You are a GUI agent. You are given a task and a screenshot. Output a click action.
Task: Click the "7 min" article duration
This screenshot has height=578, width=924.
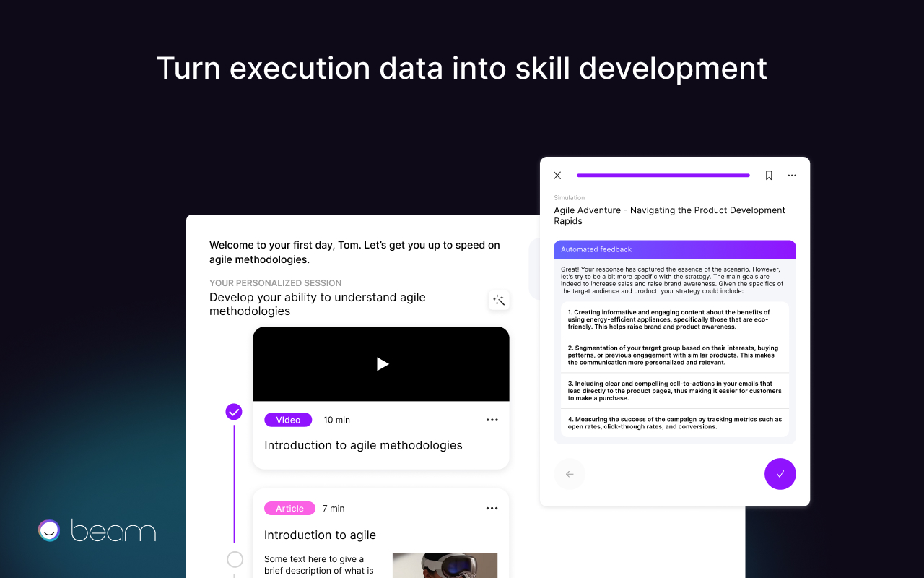tap(334, 509)
